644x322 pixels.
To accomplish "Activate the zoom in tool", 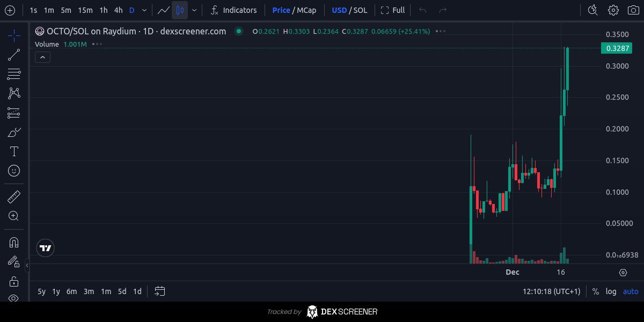I will pyautogui.click(x=14, y=216).
